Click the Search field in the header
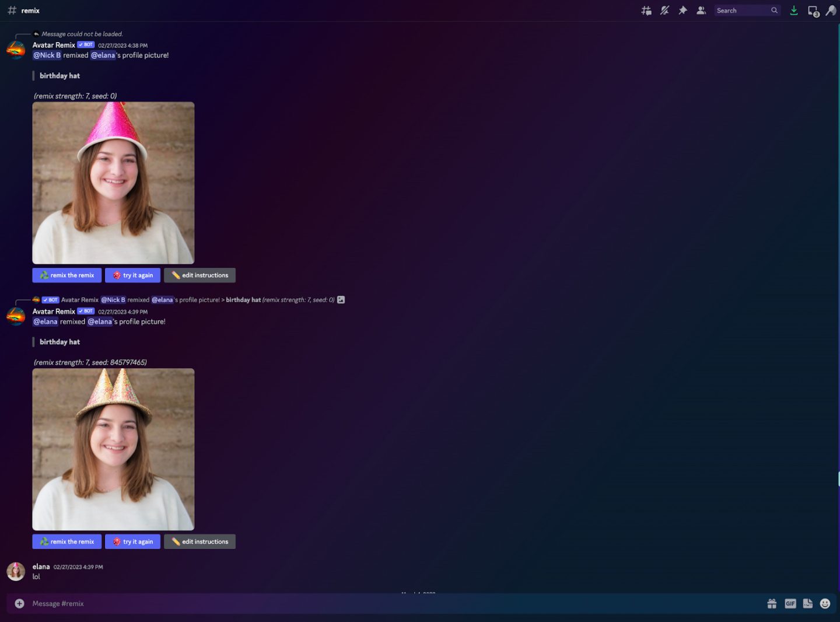 747,10
